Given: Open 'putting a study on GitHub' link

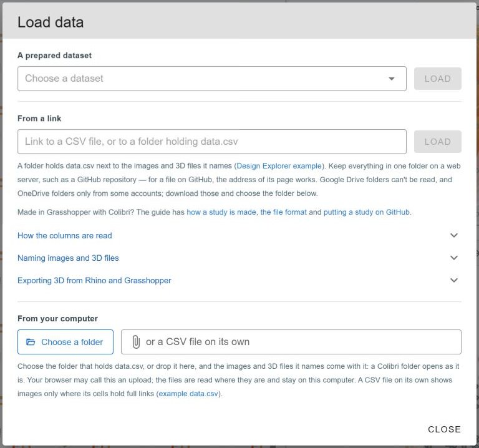Looking at the screenshot, I should 366,212.
